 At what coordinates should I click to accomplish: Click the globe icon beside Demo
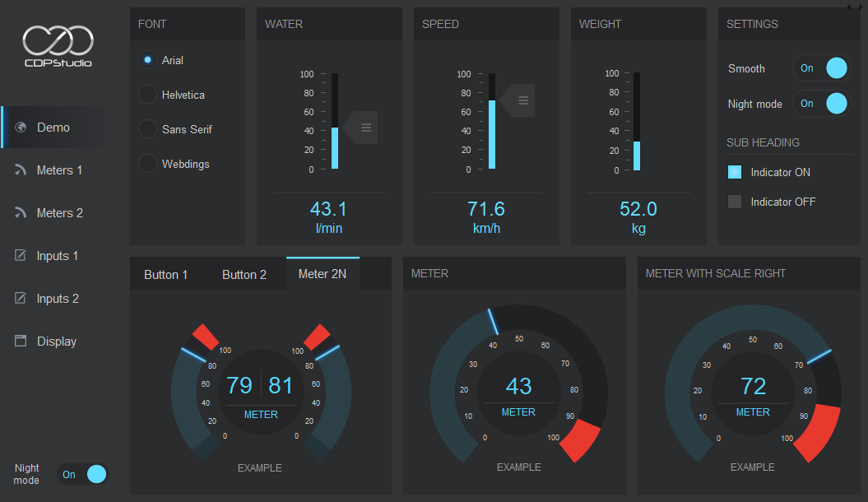tap(21, 128)
